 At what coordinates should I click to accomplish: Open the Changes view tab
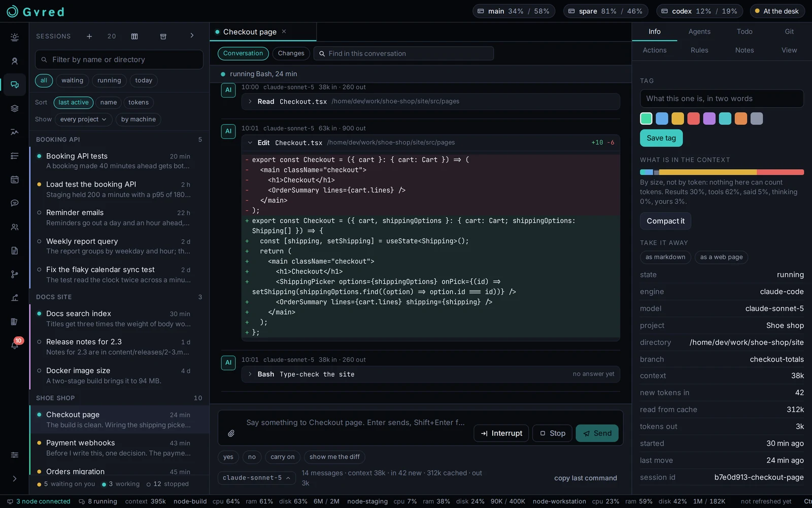(291, 53)
